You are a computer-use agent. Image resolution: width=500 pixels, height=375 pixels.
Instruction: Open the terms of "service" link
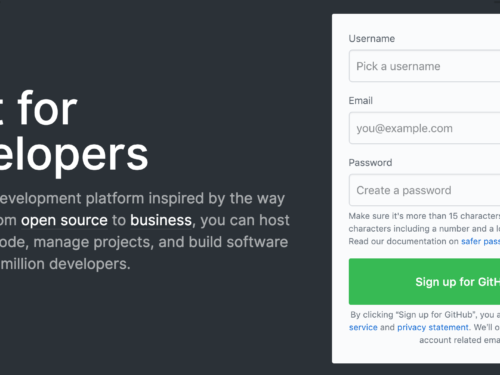tap(363, 327)
